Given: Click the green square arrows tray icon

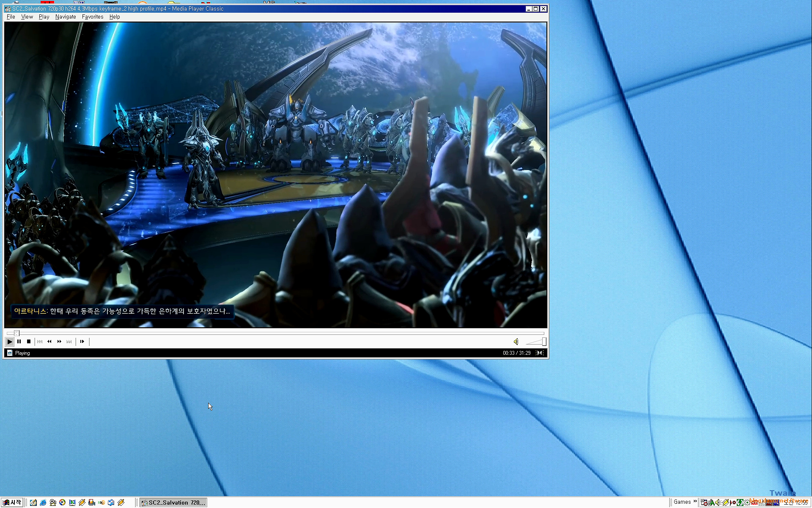Looking at the screenshot, I should [x=740, y=502].
